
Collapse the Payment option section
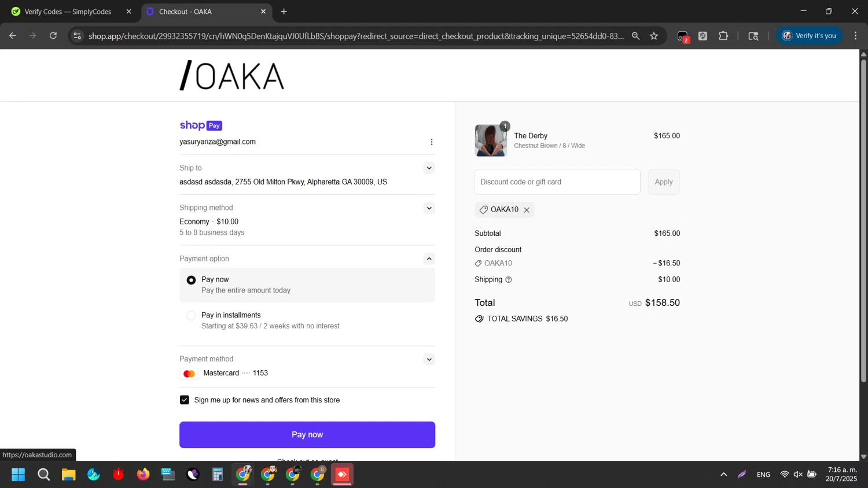coord(429,259)
